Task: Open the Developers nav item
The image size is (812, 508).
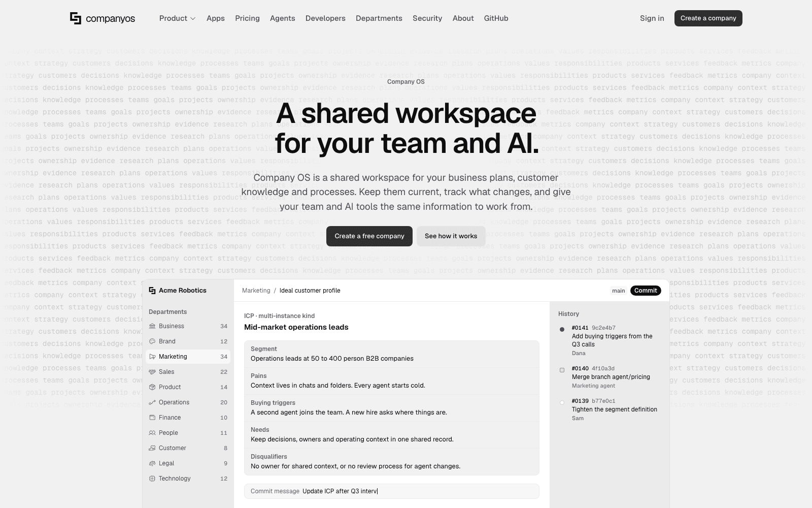Action: [325, 18]
